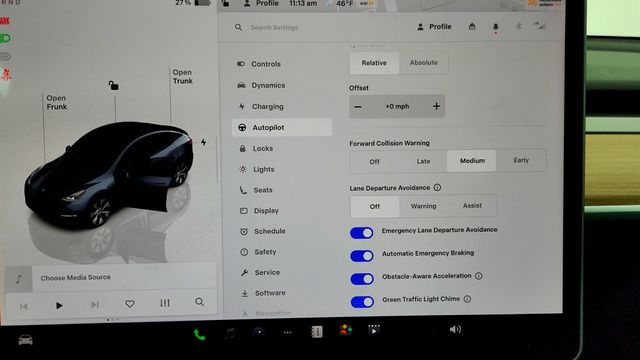Select Absolute speed offset mode
This screenshot has height=360, width=640.
point(423,63)
